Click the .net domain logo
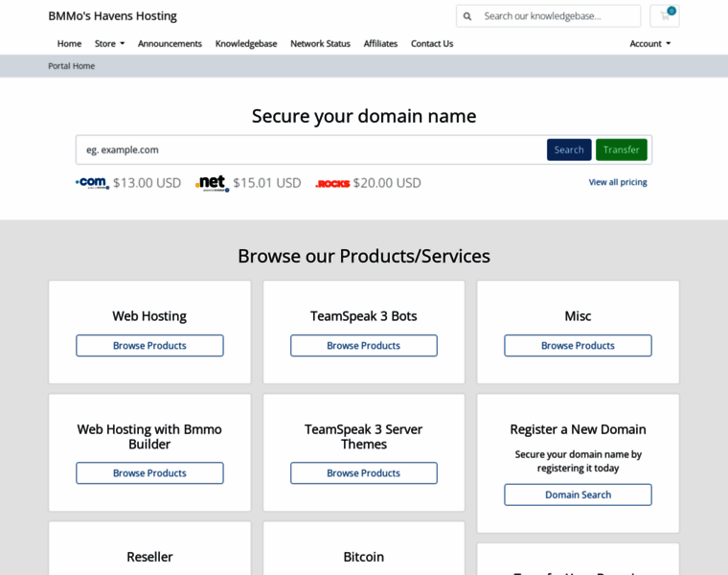This screenshot has height=575, width=728. click(212, 182)
